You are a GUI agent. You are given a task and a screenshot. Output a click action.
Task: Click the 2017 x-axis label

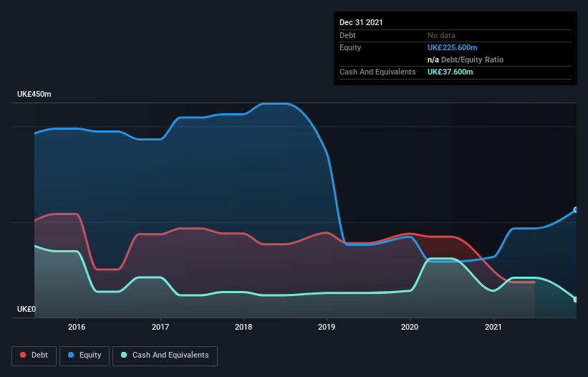[x=160, y=327]
